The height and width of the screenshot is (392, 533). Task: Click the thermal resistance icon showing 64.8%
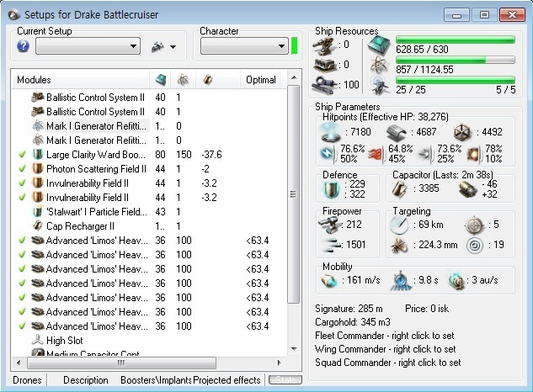coord(376,155)
